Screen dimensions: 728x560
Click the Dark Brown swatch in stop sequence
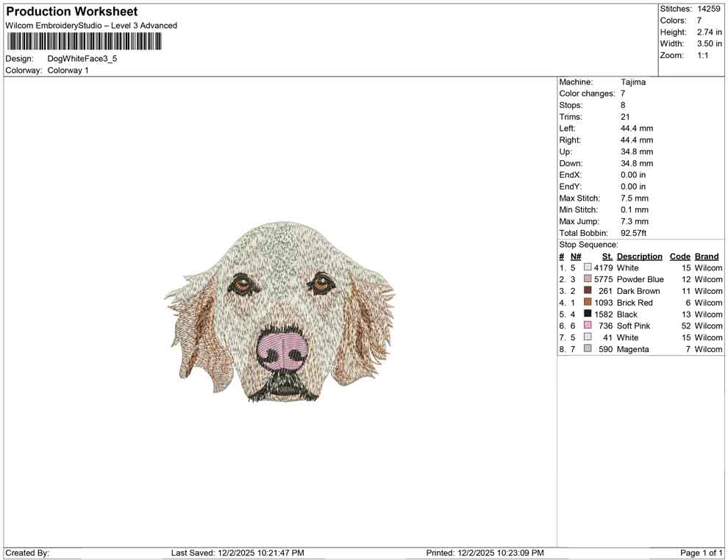pos(587,291)
